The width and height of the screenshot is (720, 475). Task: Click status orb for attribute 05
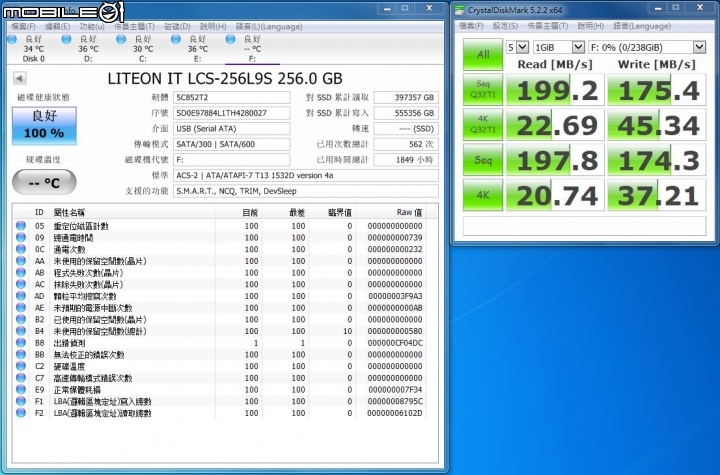[21, 226]
